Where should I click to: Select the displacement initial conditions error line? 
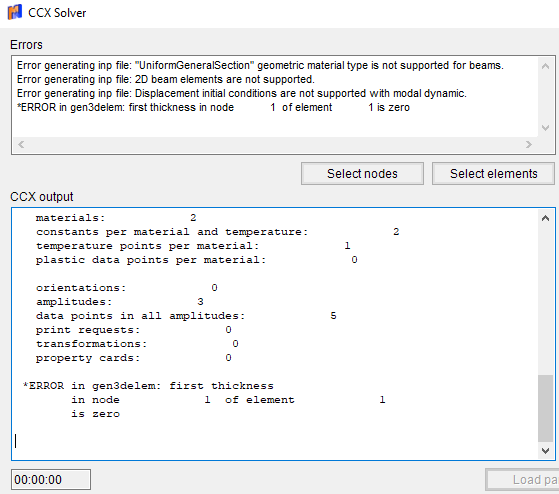pyautogui.click(x=242, y=93)
